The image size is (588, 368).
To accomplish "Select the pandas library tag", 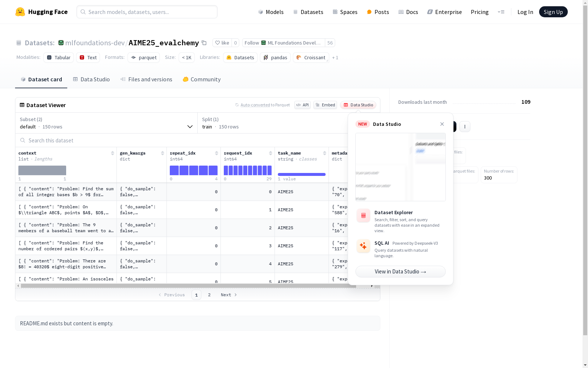I will click(x=275, y=57).
